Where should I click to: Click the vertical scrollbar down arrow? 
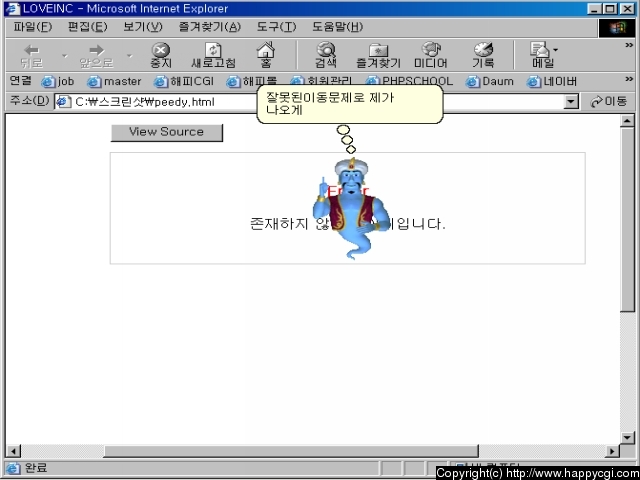627,438
